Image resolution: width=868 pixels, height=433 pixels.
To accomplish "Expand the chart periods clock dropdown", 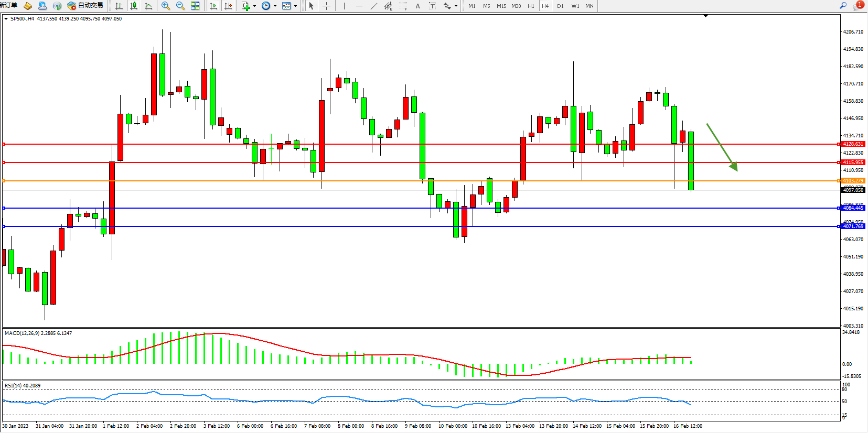I will 275,6.
